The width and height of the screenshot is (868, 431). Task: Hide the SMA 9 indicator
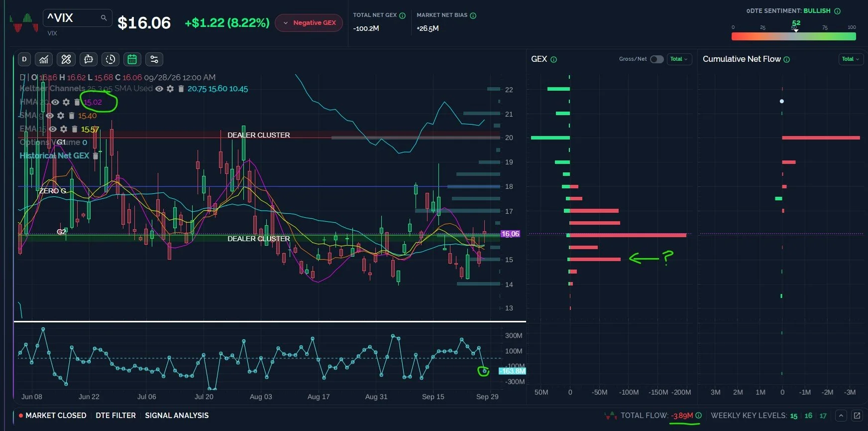pyautogui.click(x=50, y=116)
